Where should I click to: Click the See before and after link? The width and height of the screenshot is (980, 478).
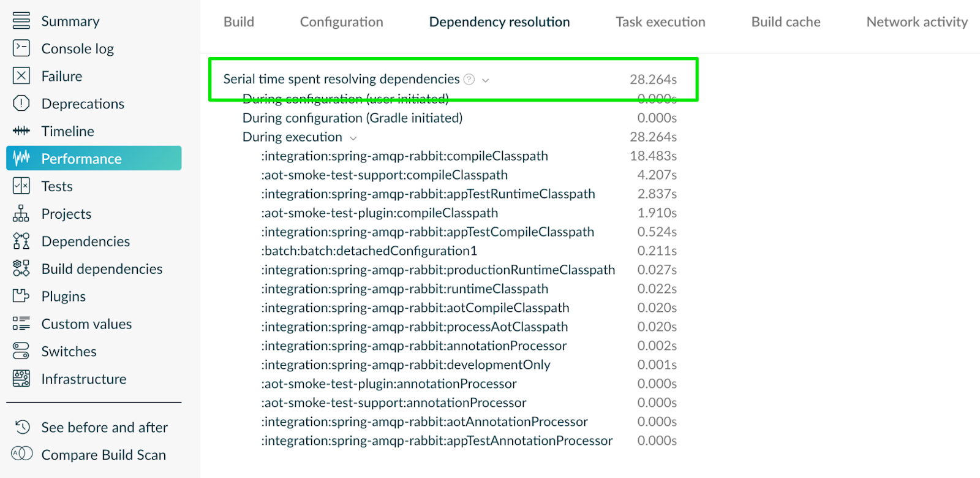coord(104,427)
